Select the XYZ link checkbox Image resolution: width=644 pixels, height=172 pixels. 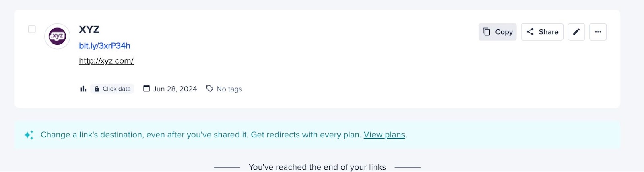32,29
